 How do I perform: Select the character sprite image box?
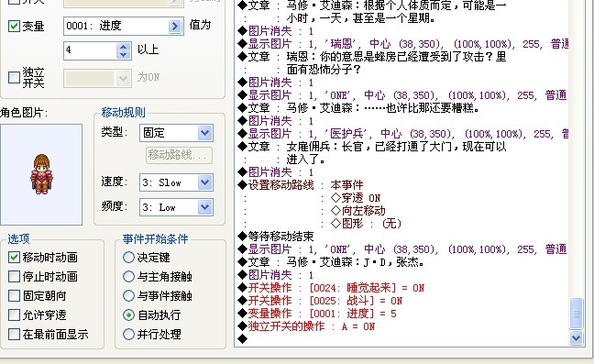point(41,174)
